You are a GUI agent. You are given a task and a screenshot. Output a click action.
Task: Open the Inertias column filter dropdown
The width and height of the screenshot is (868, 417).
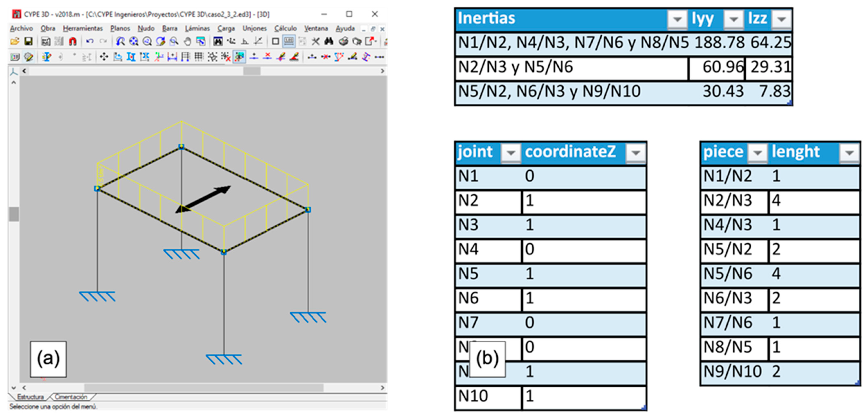(x=677, y=19)
